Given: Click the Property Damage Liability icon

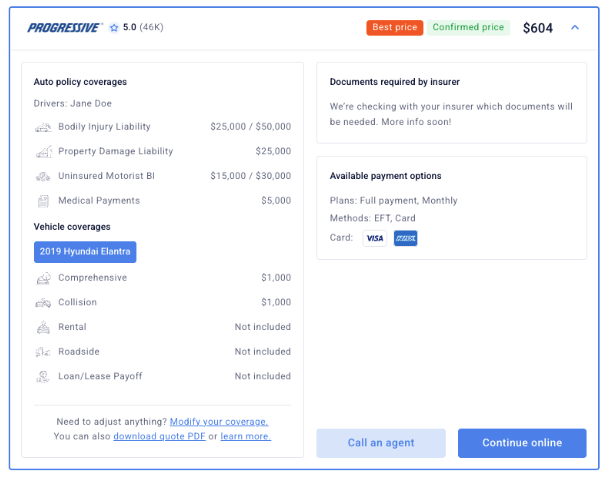Looking at the screenshot, I should coord(43,152).
